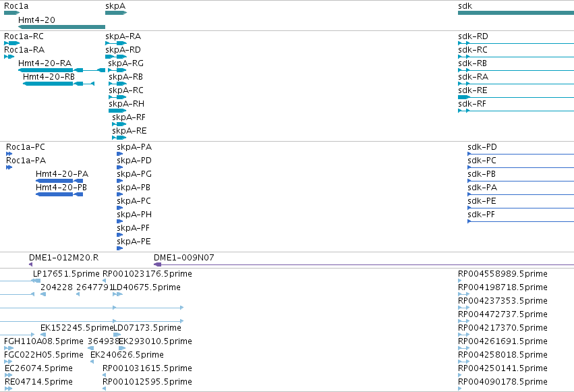
Task: Select the sdk-PF protein label
Action: tap(481, 215)
